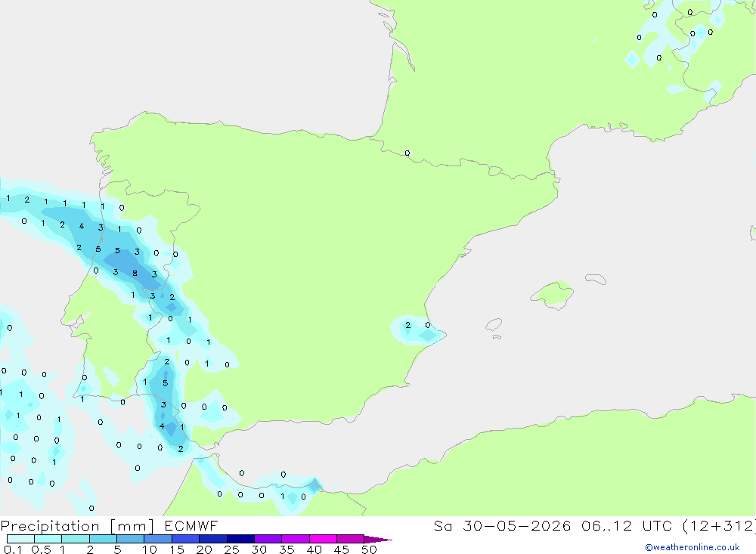Click the "Precipitation [mm]" title text

point(77,526)
